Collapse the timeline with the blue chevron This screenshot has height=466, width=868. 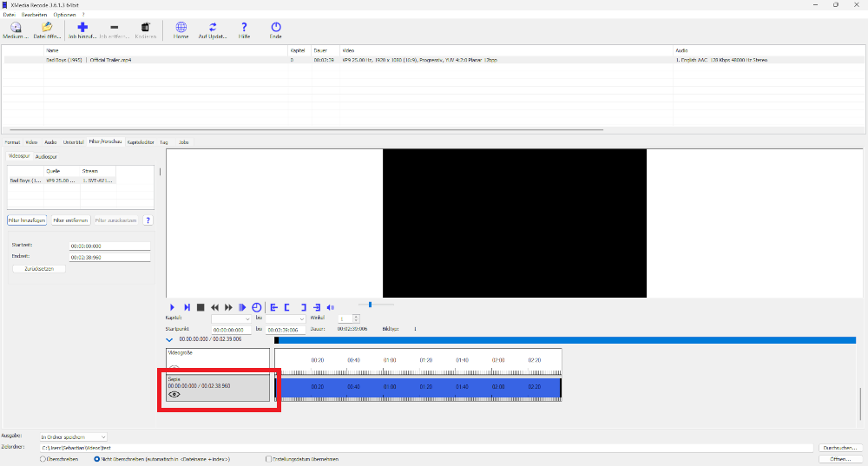[169, 340]
